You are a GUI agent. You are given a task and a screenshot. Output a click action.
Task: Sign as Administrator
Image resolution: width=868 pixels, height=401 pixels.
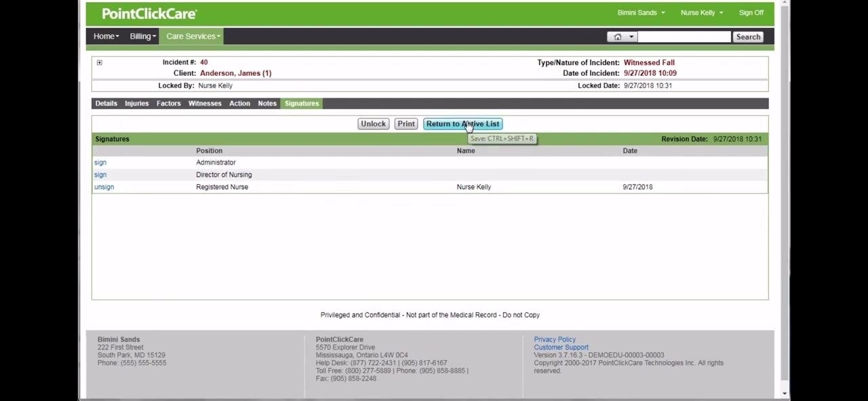click(100, 163)
